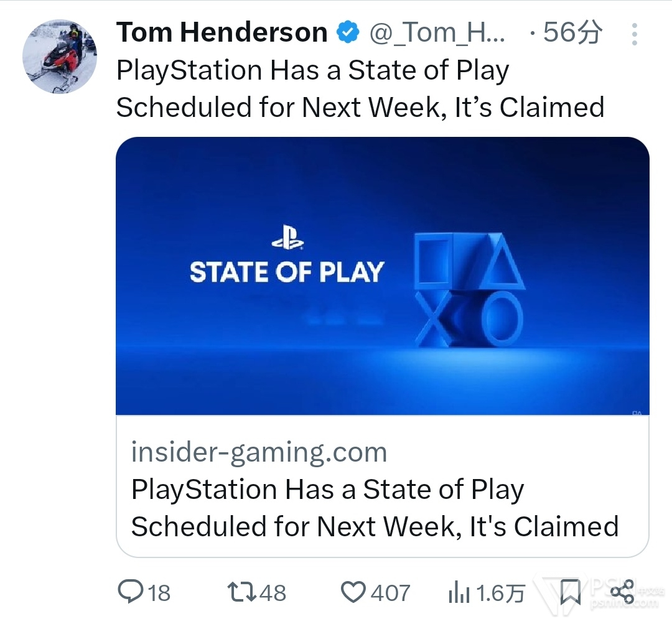Open the three-dot more options menu
The height and width of the screenshot is (624, 672).
tap(634, 34)
